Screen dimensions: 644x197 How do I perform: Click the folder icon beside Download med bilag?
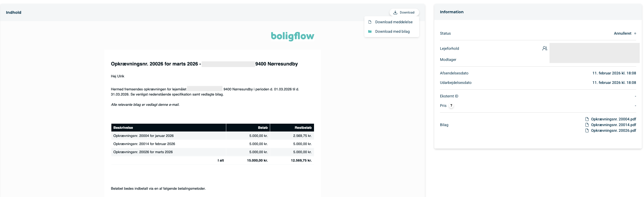point(370,31)
